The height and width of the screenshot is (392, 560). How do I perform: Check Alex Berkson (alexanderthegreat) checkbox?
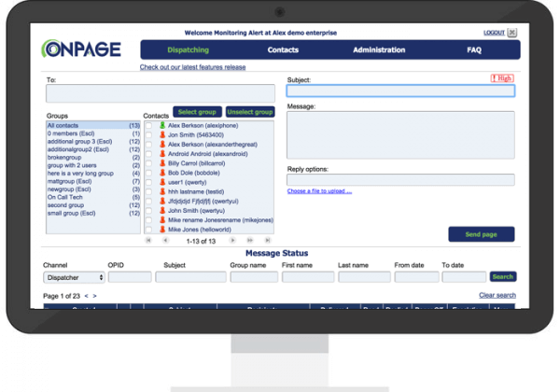[x=148, y=145]
